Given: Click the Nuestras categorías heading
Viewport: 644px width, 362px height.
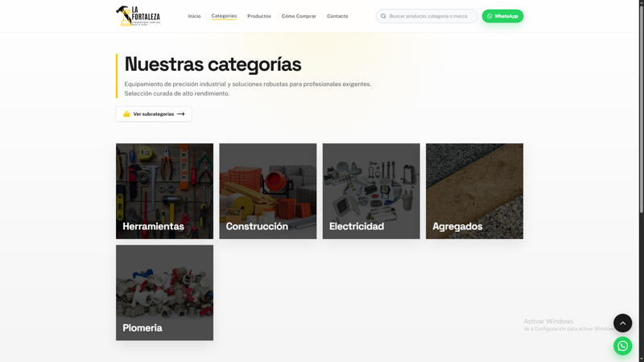Looking at the screenshot, I should [x=213, y=64].
